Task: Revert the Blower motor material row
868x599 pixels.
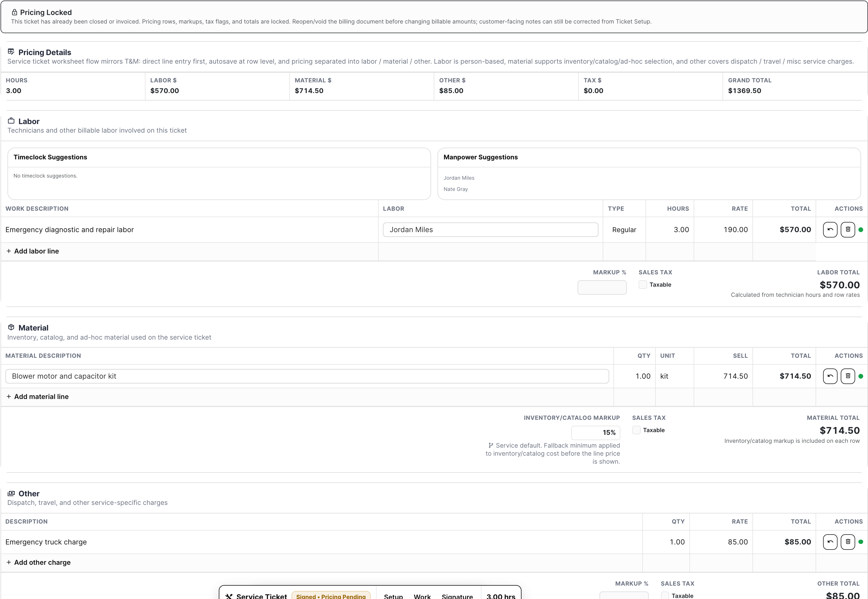Action: pos(830,376)
